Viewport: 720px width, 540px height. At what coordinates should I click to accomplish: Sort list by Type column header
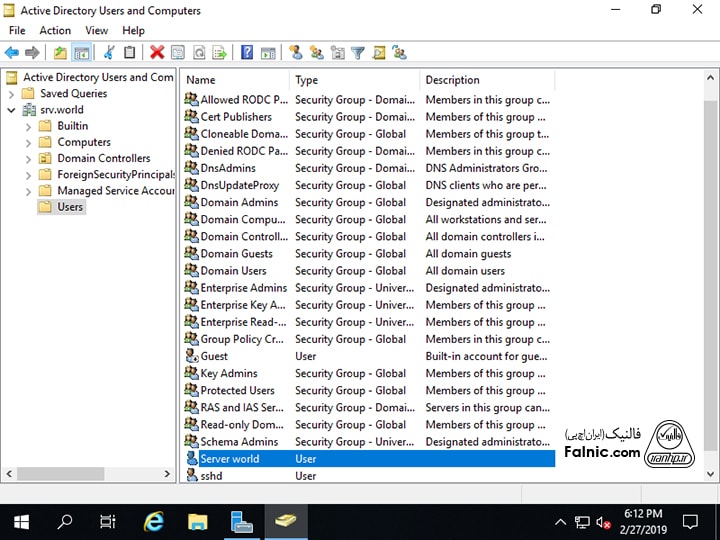click(x=354, y=80)
